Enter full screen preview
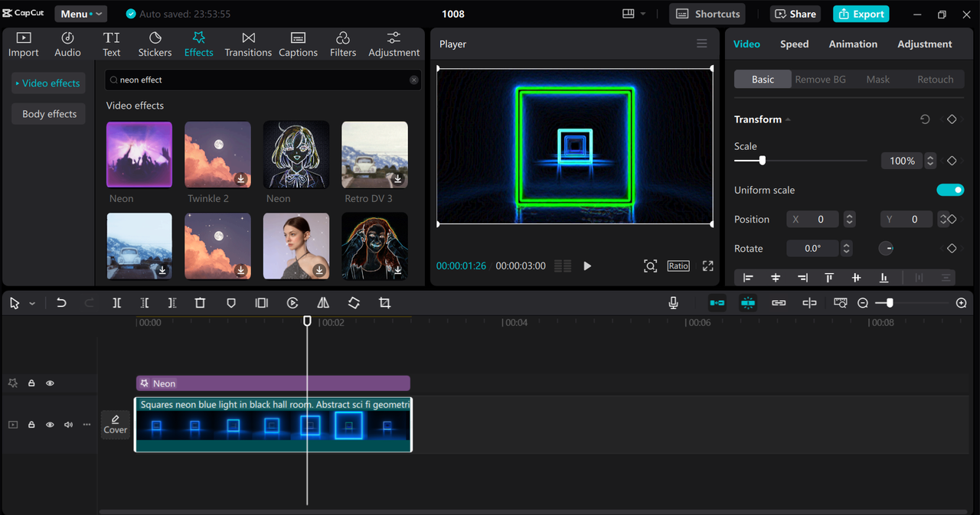Image resolution: width=980 pixels, height=515 pixels. pos(708,266)
